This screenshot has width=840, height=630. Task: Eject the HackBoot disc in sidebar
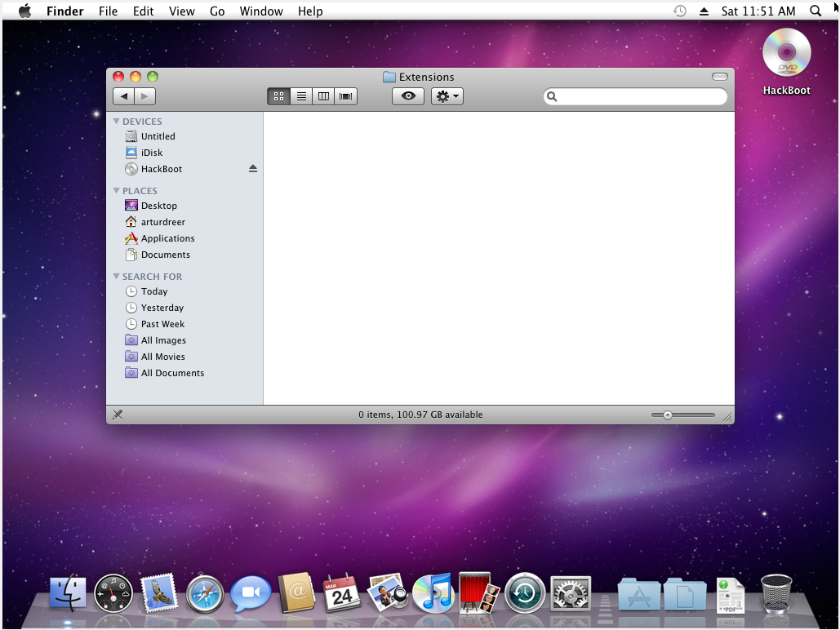tap(253, 169)
